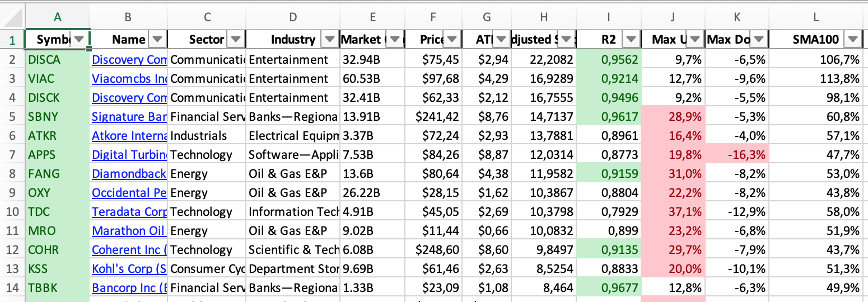Select row header 12
868x302 pixels.
point(12,250)
